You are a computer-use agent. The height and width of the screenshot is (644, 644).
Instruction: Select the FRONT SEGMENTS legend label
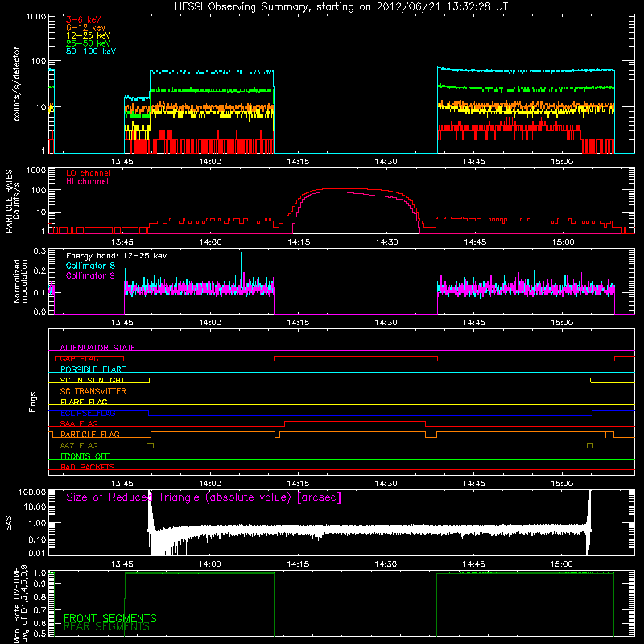tap(110, 618)
